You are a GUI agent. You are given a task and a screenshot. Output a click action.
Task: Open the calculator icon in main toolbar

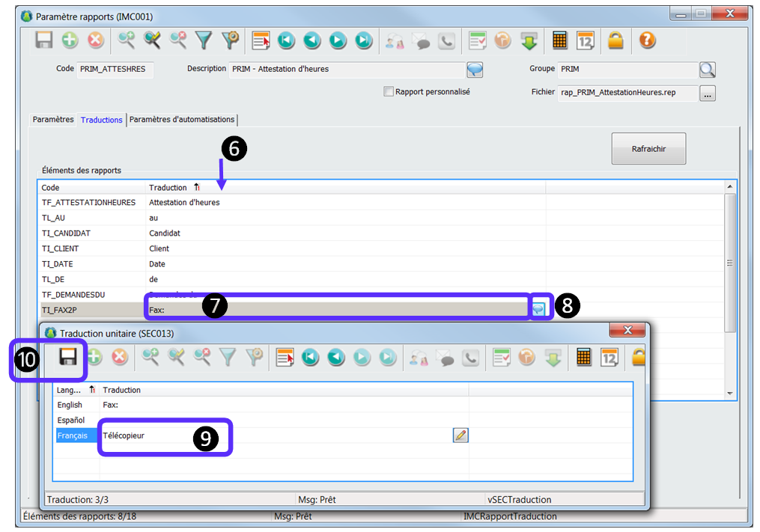[x=559, y=41]
